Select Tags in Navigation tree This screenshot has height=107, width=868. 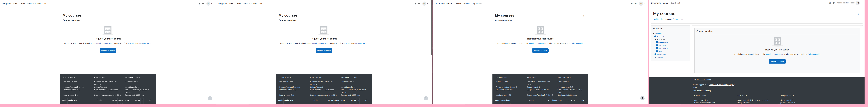(x=660, y=51)
